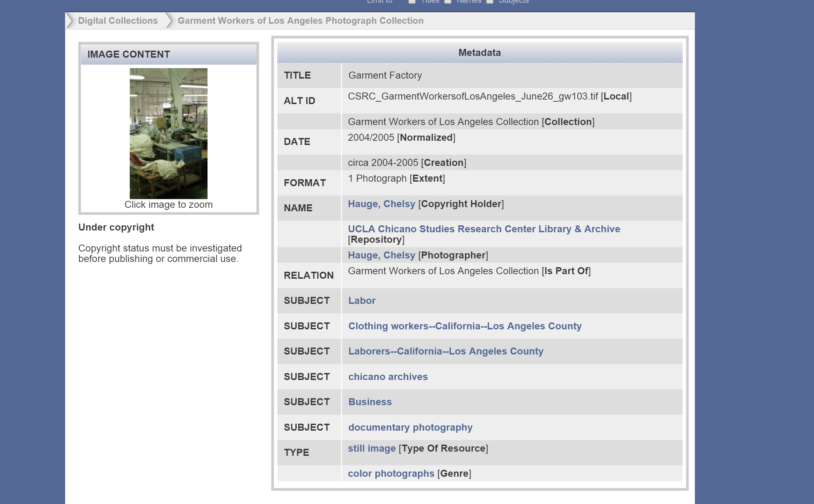This screenshot has width=814, height=504.
Task: Open the still image type link
Action: pos(371,448)
